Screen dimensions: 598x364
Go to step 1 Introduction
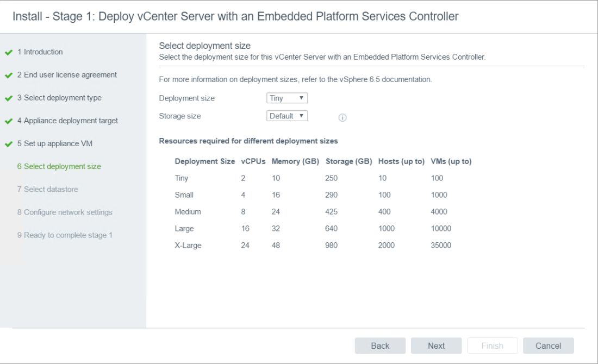[43, 52]
